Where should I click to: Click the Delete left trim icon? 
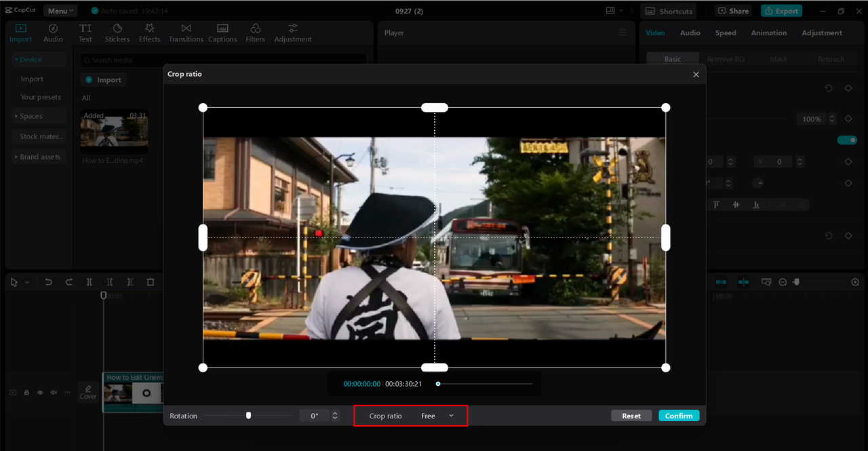click(110, 282)
